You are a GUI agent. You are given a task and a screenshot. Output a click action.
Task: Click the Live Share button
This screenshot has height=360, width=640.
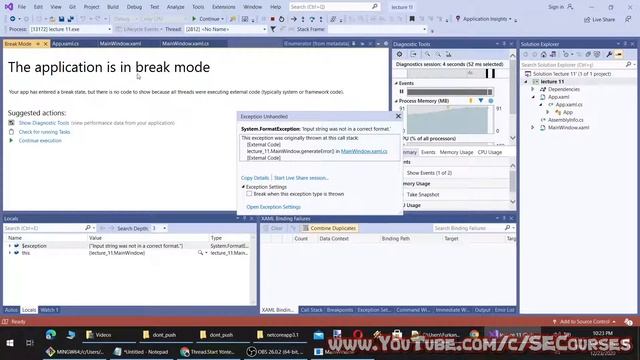coord(599,20)
